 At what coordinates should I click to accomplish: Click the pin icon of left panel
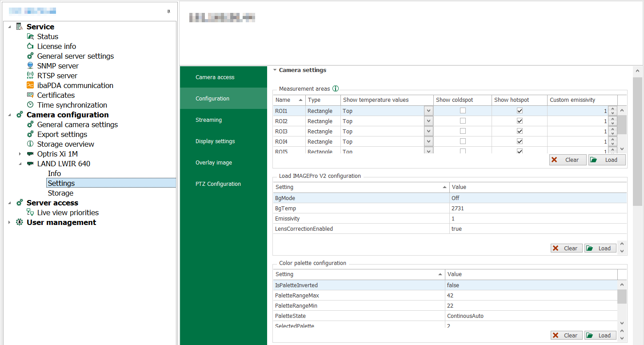tap(168, 12)
